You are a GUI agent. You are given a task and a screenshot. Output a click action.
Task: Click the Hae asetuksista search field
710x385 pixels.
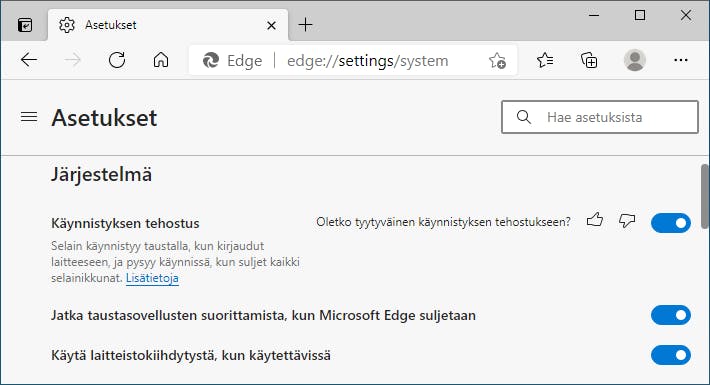pyautogui.click(x=600, y=117)
